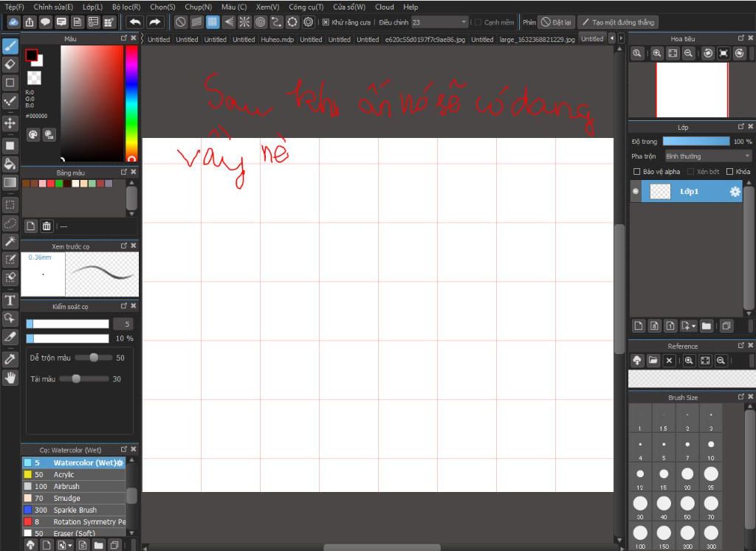
Task: Open the Cửa sổ(W) window menu
Action: [349, 7]
